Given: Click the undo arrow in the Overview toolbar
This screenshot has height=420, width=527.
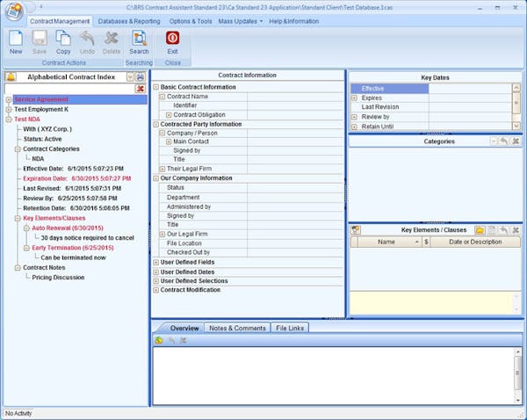Looking at the screenshot, I should click(171, 340).
